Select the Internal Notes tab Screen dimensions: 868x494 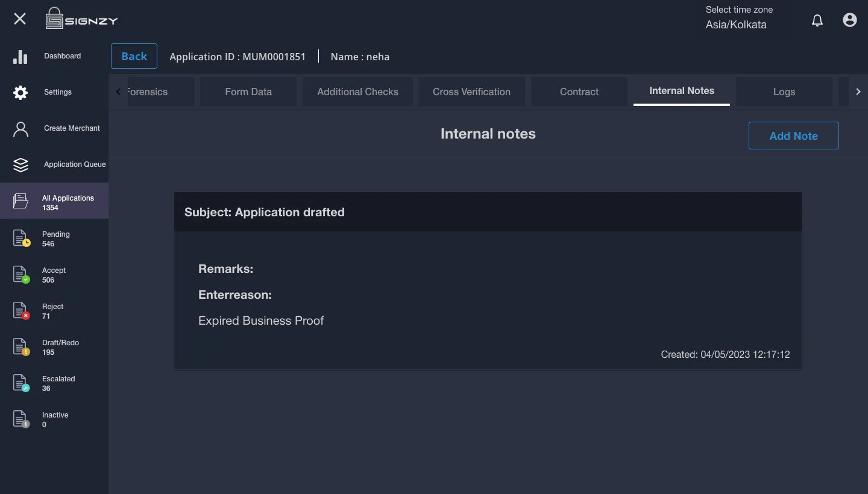pos(682,91)
